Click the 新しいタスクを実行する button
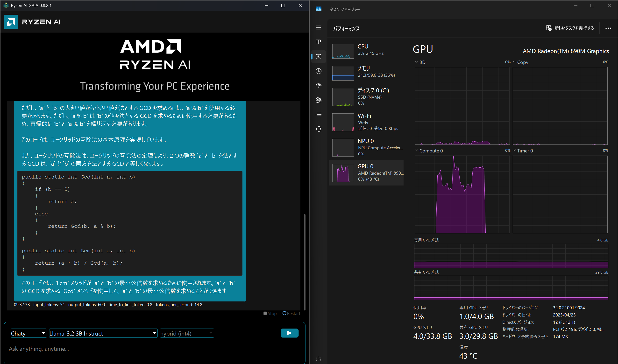The width and height of the screenshot is (618, 364). [x=570, y=28]
